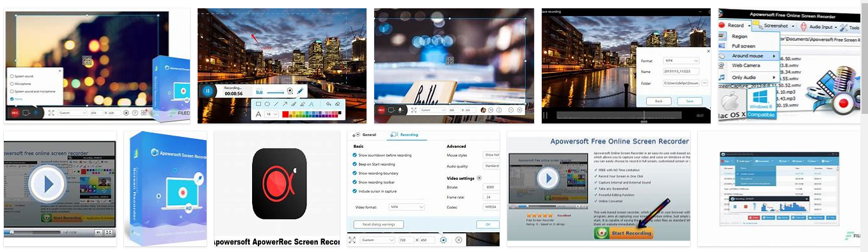Select the rectangle drawing tool
The image size is (868, 252).
point(258,104)
